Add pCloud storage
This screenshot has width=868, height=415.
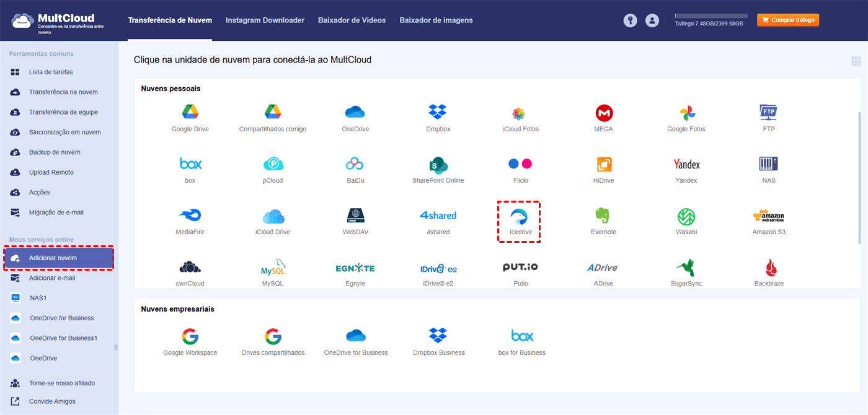point(273,164)
